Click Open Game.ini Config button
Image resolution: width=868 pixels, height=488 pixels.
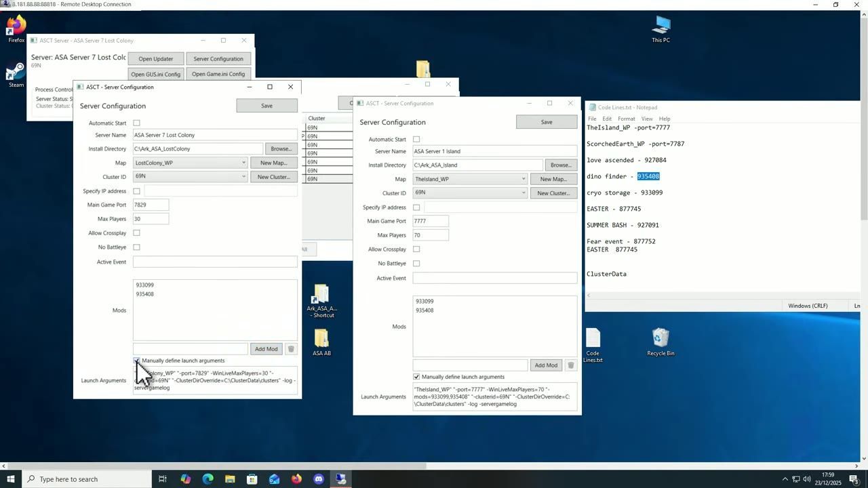pyautogui.click(x=218, y=75)
